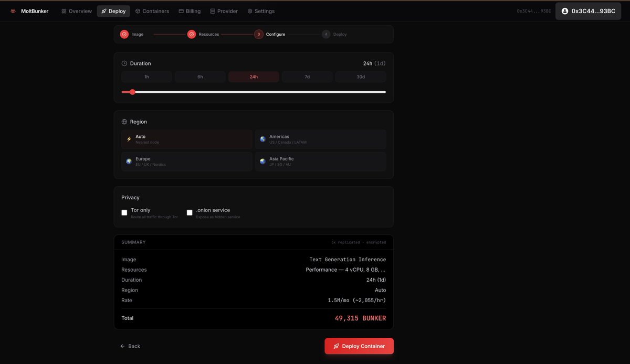Click the Duration clock icon
This screenshot has height=364, width=630.
(x=124, y=63)
